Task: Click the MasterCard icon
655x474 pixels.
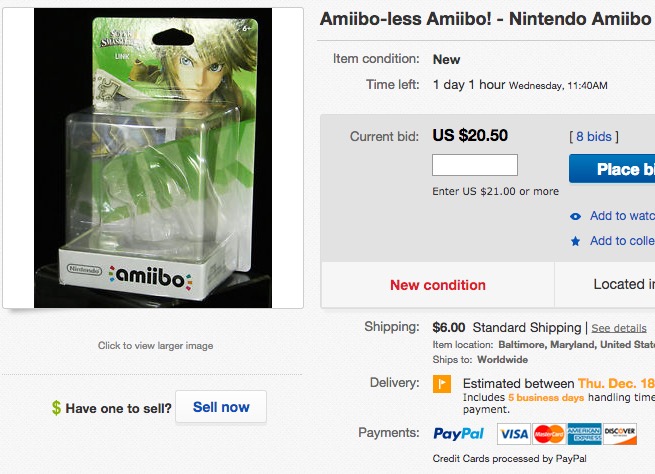Action: click(x=548, y=434)
